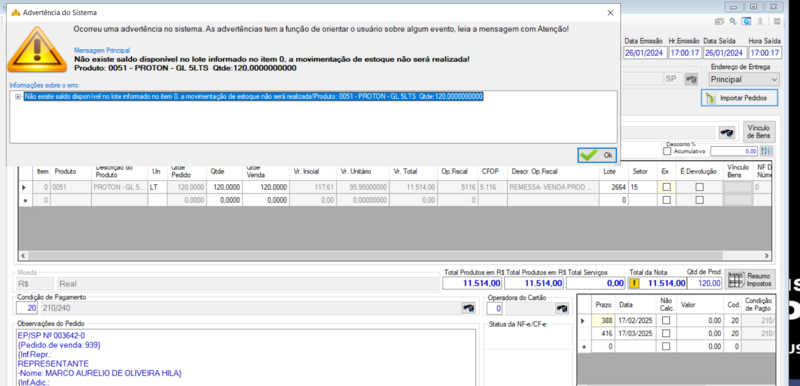Click the horizontal scrollbar thumb of items grid
The image size is (800, 386).
(376, 255)
